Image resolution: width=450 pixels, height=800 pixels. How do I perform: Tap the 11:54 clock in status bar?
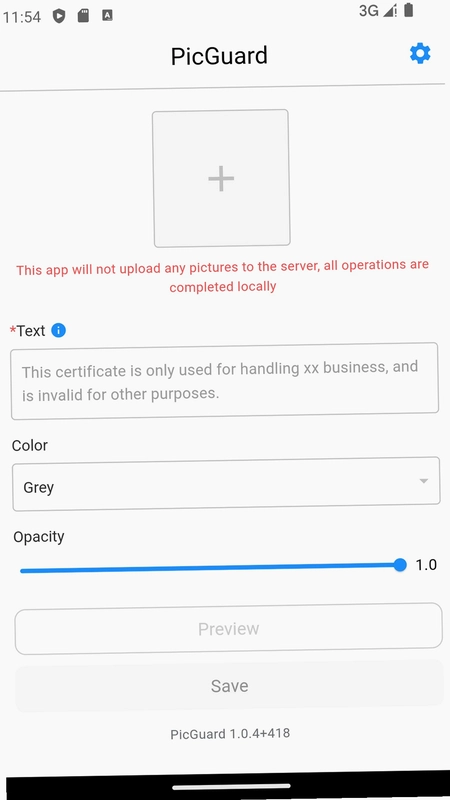click(x=21, y=17)
